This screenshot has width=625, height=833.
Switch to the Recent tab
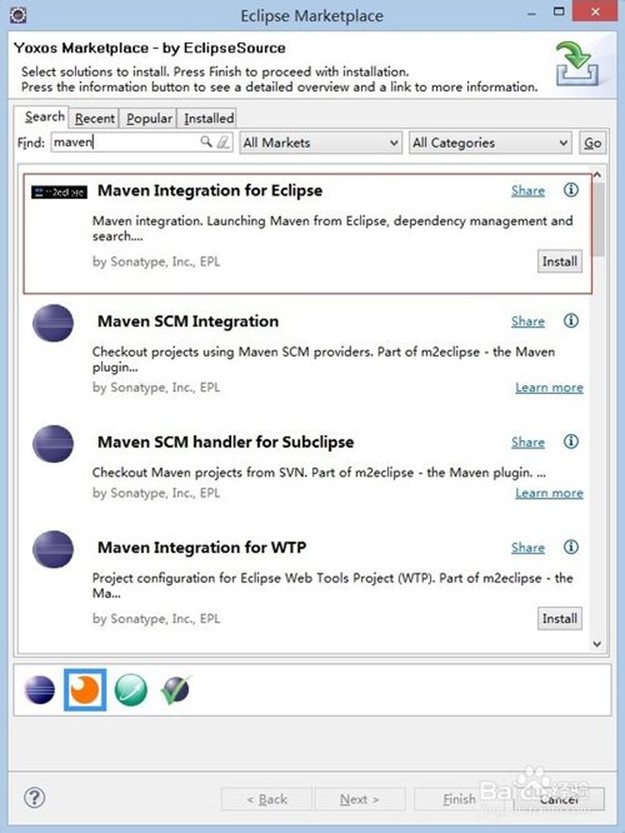coord(95,118)
